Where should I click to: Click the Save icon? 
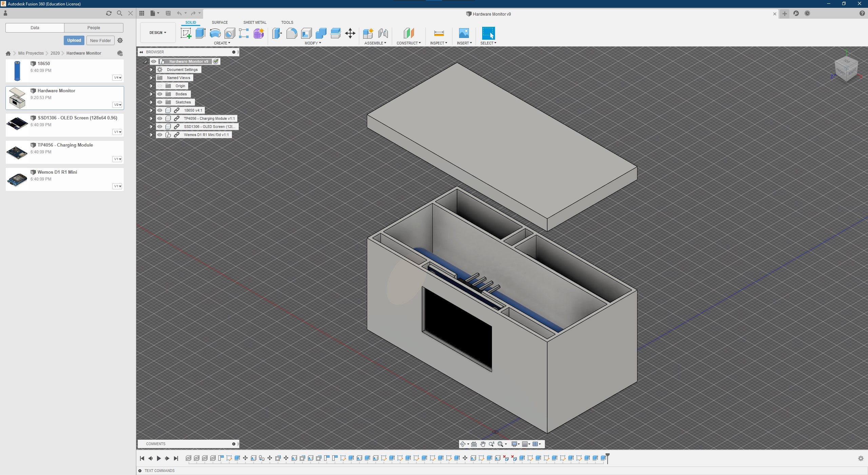[168, 13]
